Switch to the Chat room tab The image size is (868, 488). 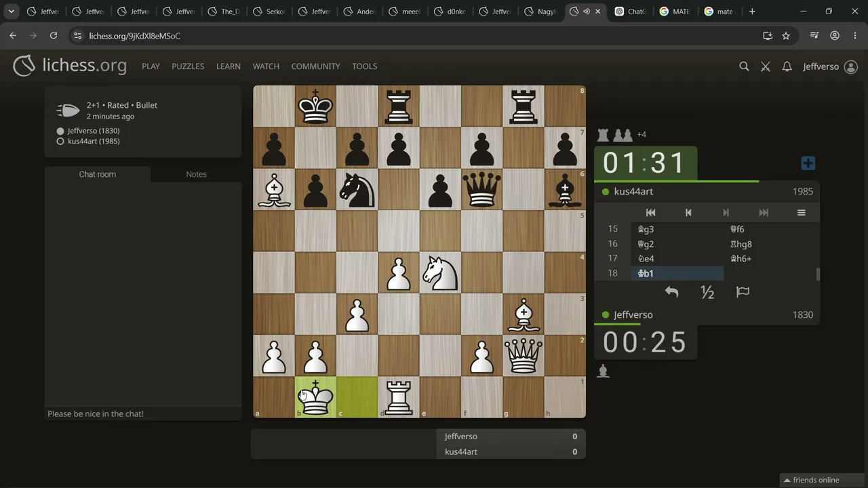[x=98, y=174]
